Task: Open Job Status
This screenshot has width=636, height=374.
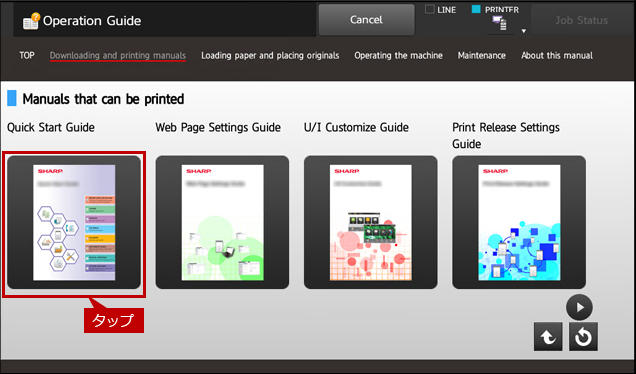Action: [581, 20]
